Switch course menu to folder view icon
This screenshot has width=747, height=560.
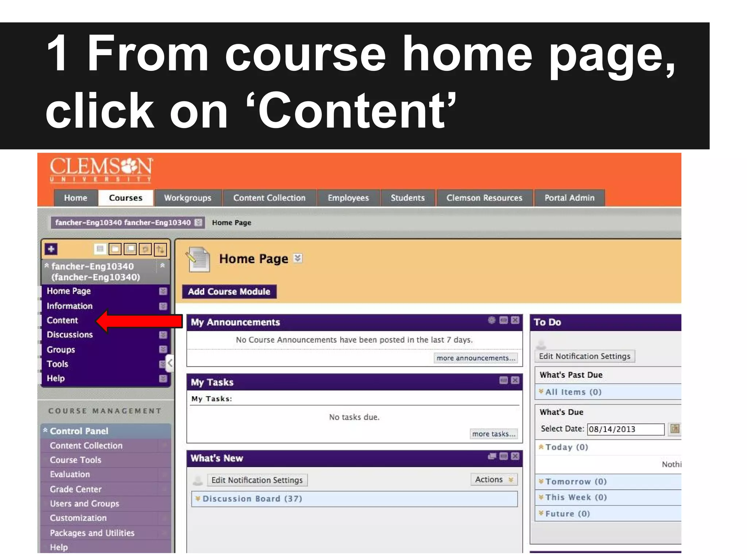click(115, 249)
